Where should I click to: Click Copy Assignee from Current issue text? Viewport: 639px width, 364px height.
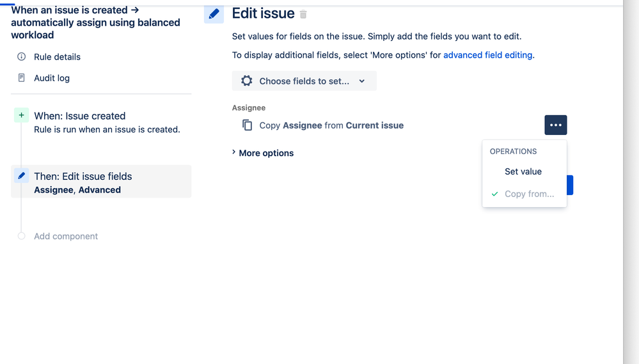click(x=331, y=125)
